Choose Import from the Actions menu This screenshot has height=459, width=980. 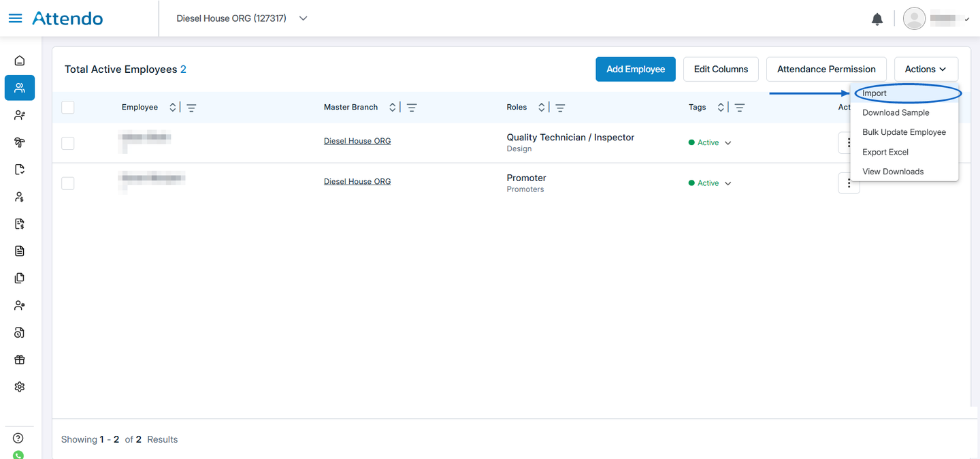tap(904, 93)
